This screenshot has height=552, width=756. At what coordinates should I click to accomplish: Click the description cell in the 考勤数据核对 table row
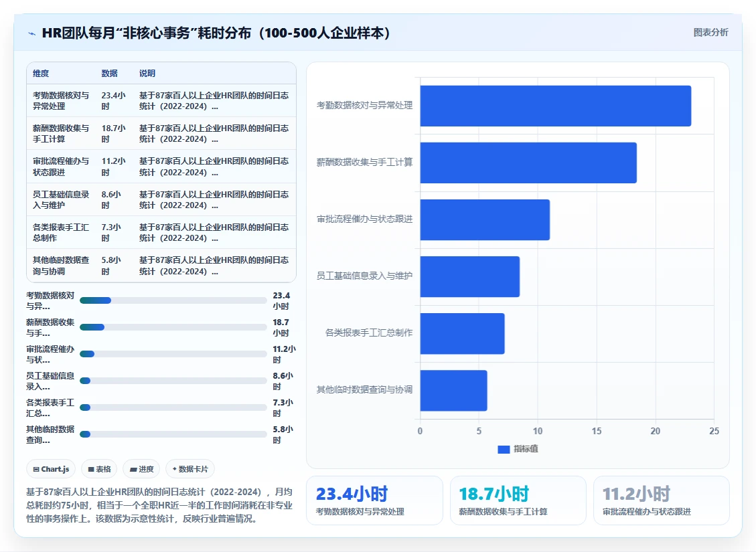(214, 100)
